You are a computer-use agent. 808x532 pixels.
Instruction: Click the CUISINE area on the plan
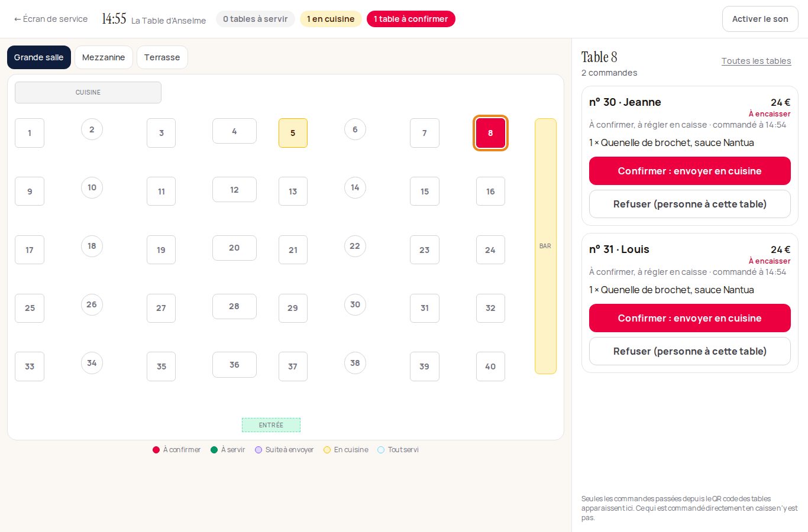[x=88, y=92]
